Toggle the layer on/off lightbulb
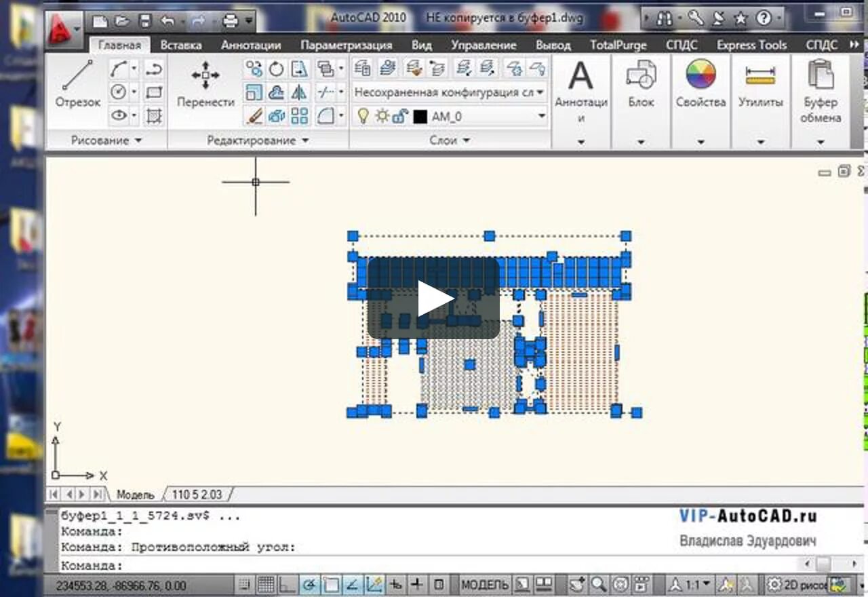The width and height of the screenshot is (868, 597). coord(363,116)
